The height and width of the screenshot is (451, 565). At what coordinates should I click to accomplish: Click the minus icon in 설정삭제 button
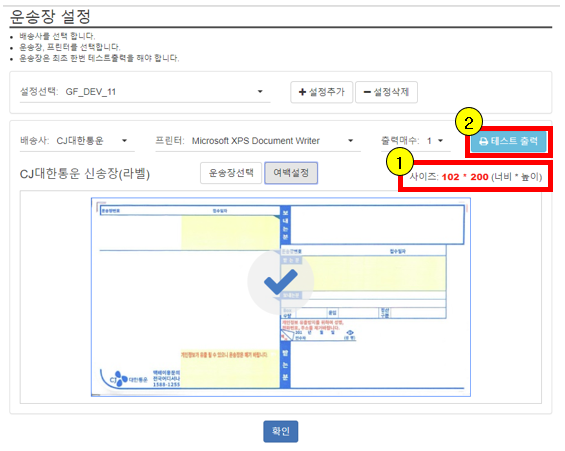(367, 93)
